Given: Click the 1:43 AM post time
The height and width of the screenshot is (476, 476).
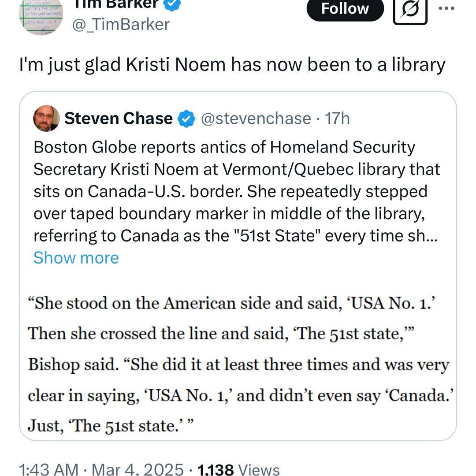Looking at the screenshot, I should (x=49, y=469).
